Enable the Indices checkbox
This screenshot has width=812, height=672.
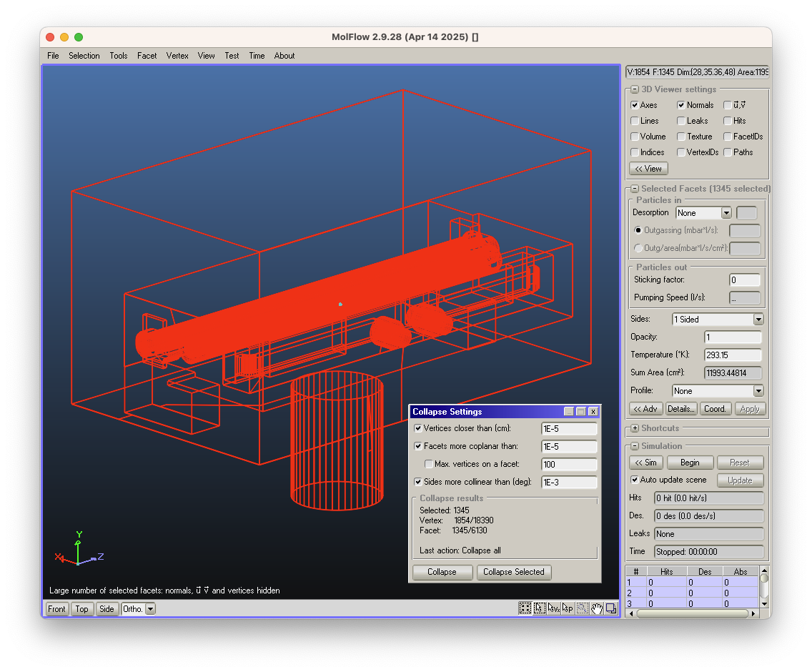[635, 152]
